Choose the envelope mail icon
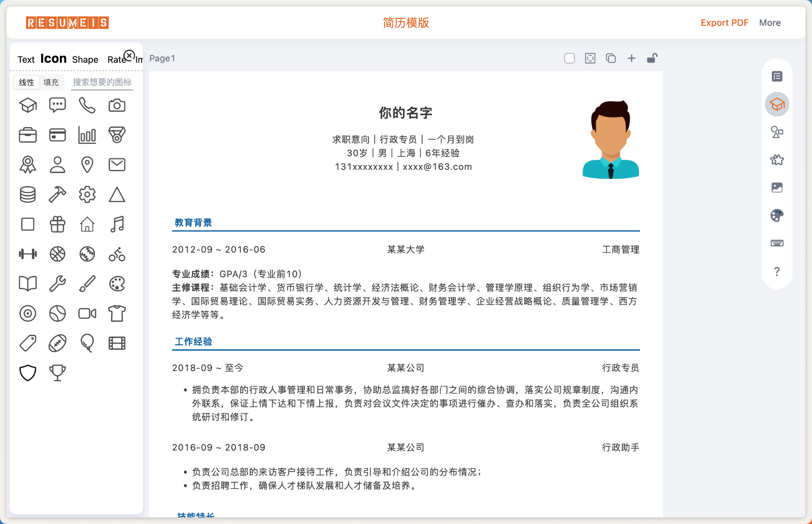This screenshot has width=812, height=524. pos(117,165)
